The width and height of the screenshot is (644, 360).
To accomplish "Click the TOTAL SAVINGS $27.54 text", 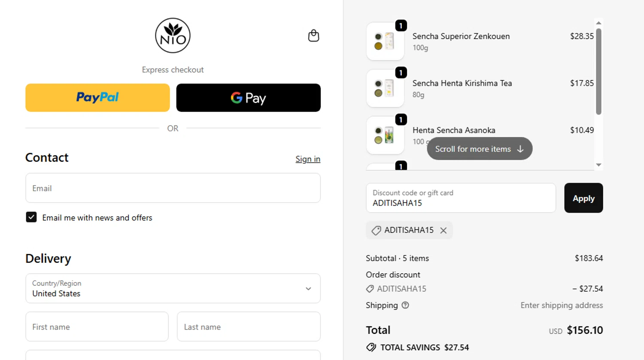I will (425, 348).
